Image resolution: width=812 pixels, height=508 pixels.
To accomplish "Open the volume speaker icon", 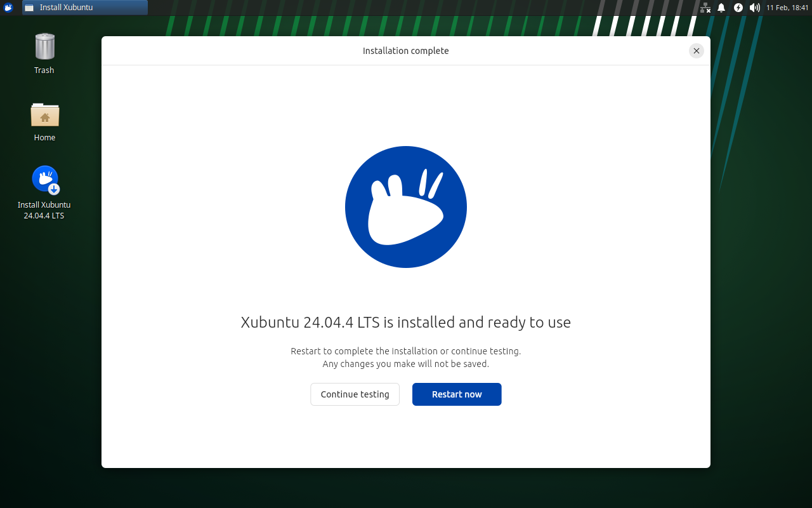I will point(754,8).
